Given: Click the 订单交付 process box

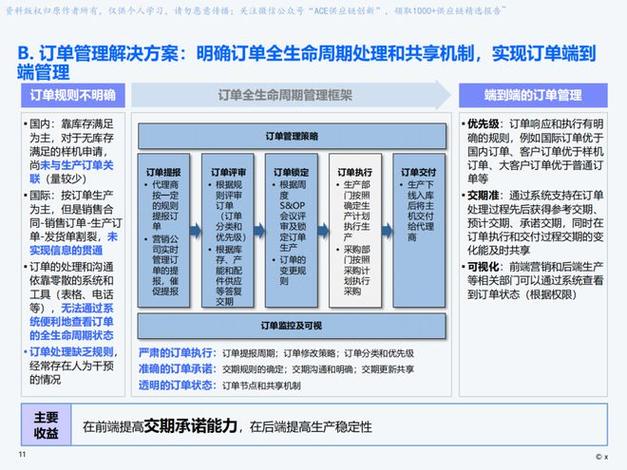Looking at the screenshot, I should click(419, 230).
